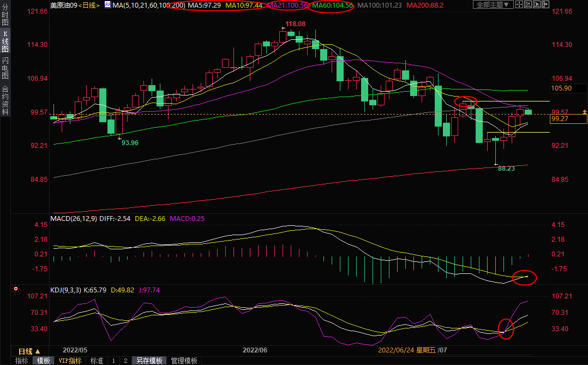Select template number 2

pos(125,361)
